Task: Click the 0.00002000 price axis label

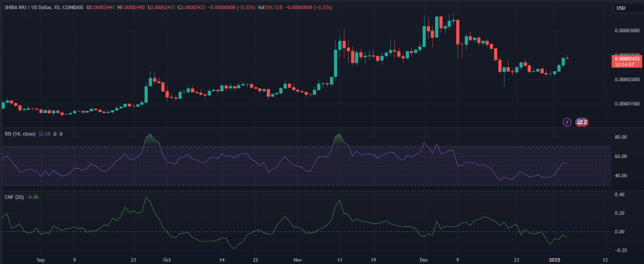Action: tap(627, 80)
